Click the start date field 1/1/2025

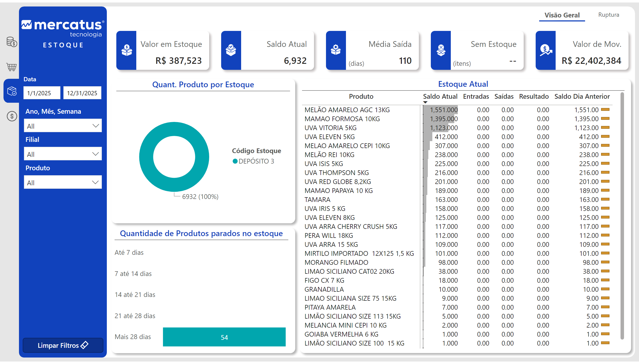coord(42,93)
